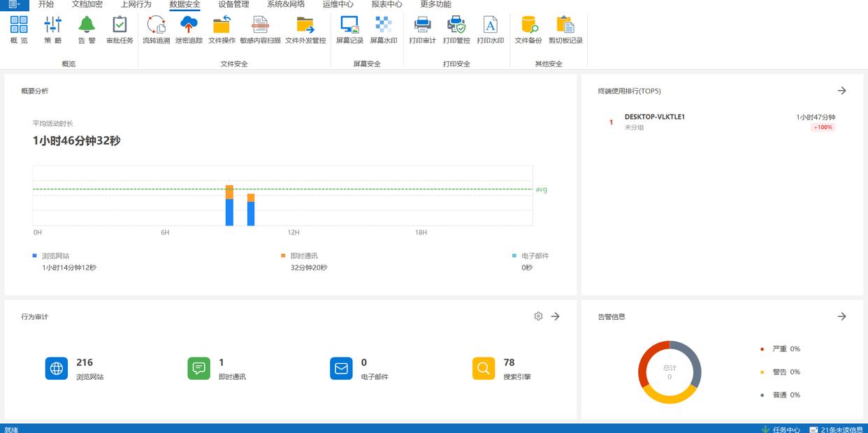Open the application menu dropdown
The width and height of the screenshot is (868, 433).
[14, 4]
